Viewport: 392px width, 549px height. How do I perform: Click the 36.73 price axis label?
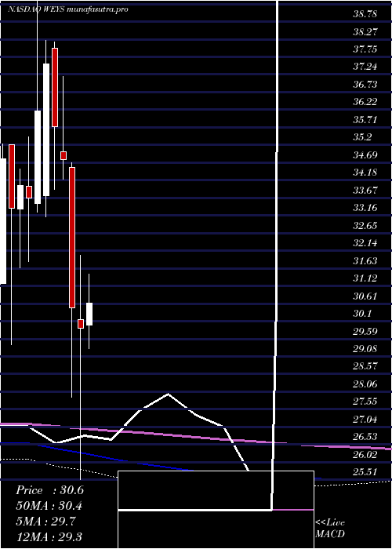click(365, 85)
